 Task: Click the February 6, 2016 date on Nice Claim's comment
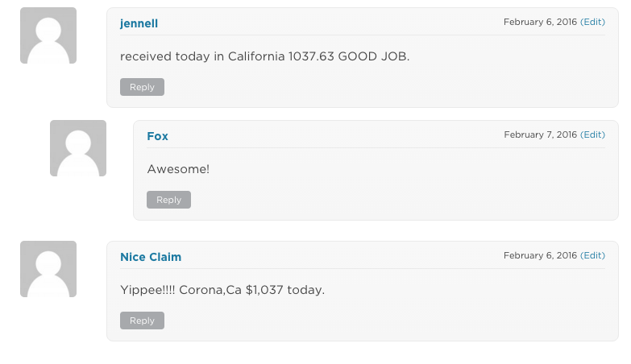(540, 255)
